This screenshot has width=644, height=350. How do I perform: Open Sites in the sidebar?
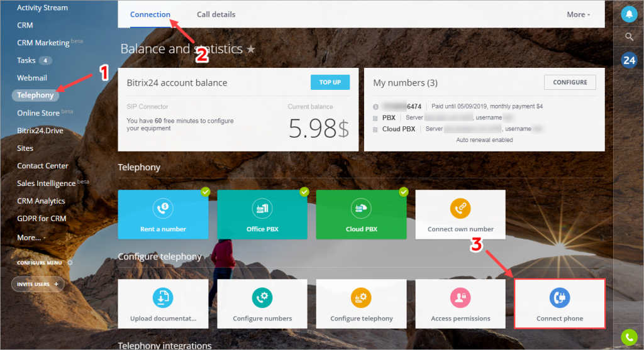(x=25, y=148)
